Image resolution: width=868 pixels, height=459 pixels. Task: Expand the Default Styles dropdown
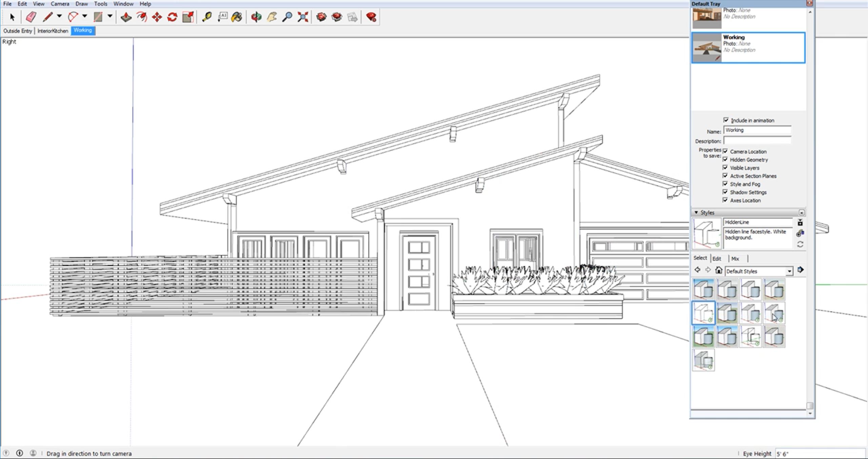(x=789, y=270)
